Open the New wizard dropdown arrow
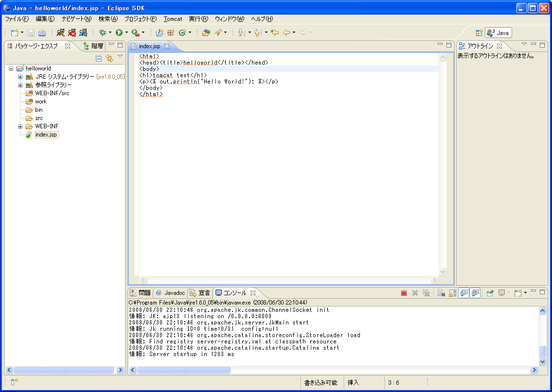 pos(22,33)
